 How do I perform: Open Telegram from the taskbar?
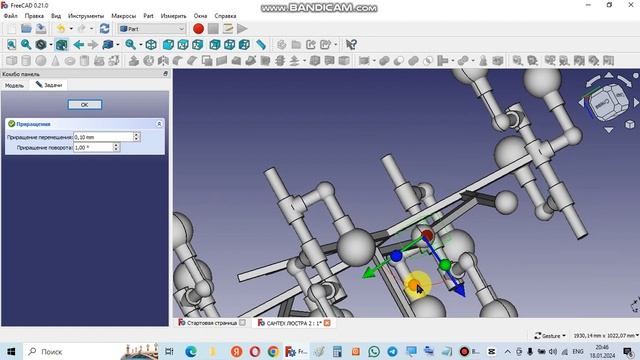(x=392, y=351)
